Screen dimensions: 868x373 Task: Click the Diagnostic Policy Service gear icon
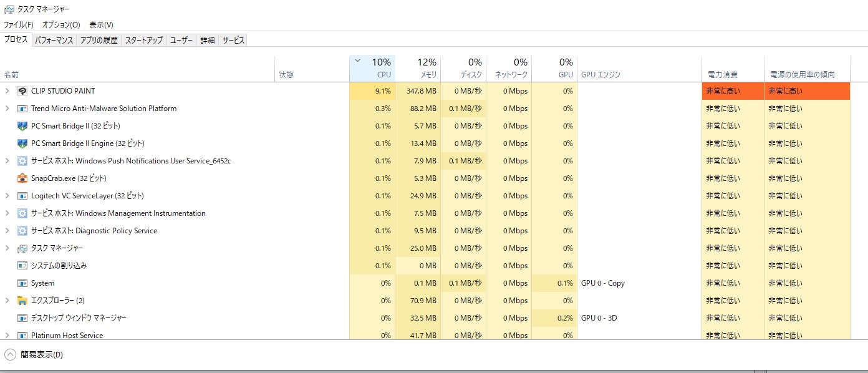pyautogui.click(x=22, y=231)
